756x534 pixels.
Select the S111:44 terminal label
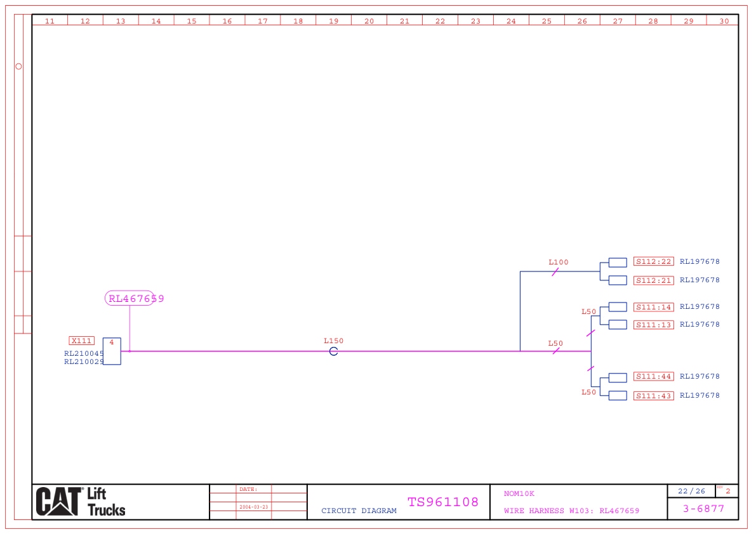pyautogui.click(x=654, y=377)
